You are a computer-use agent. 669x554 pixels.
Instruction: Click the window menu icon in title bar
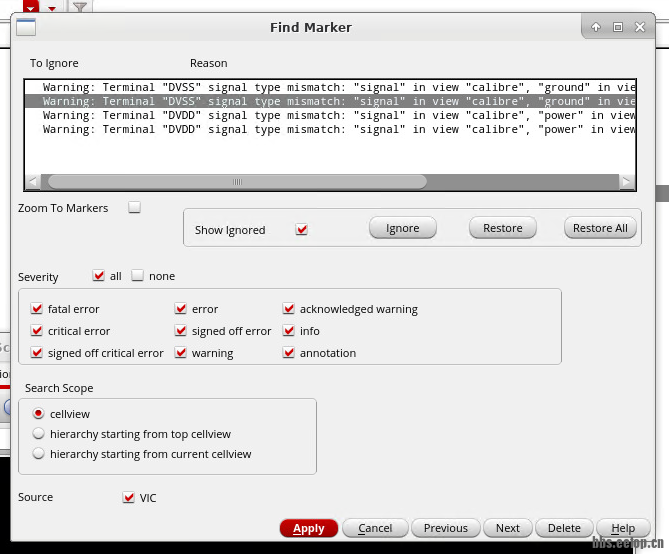coord(26,28)
